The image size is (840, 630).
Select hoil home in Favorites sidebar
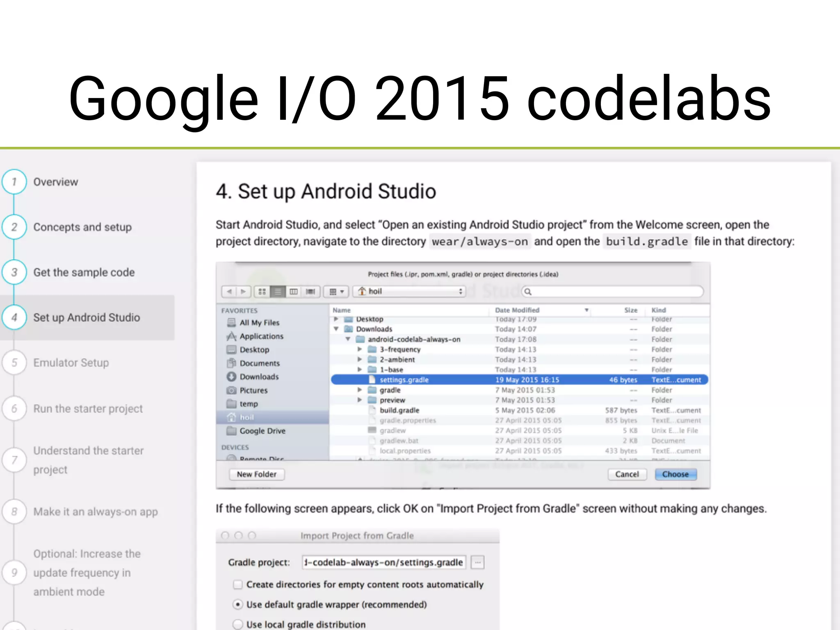(273, 417)
